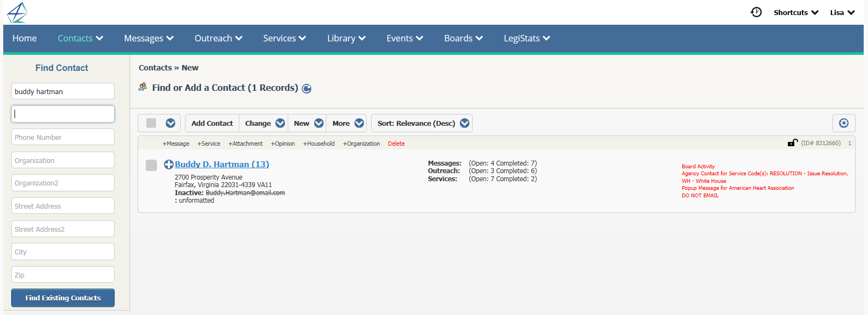This screenshot has height=315, width=868.
Task: Click the Phone Number field
Action: (63, 137)
